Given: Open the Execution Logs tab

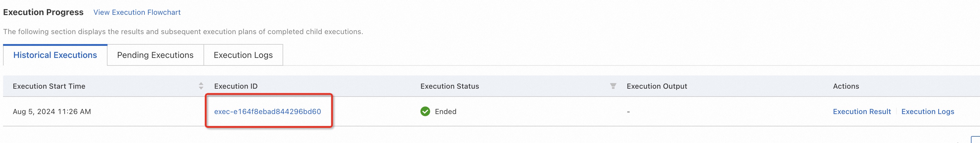Looking at the screenshot, I should 243,55.
